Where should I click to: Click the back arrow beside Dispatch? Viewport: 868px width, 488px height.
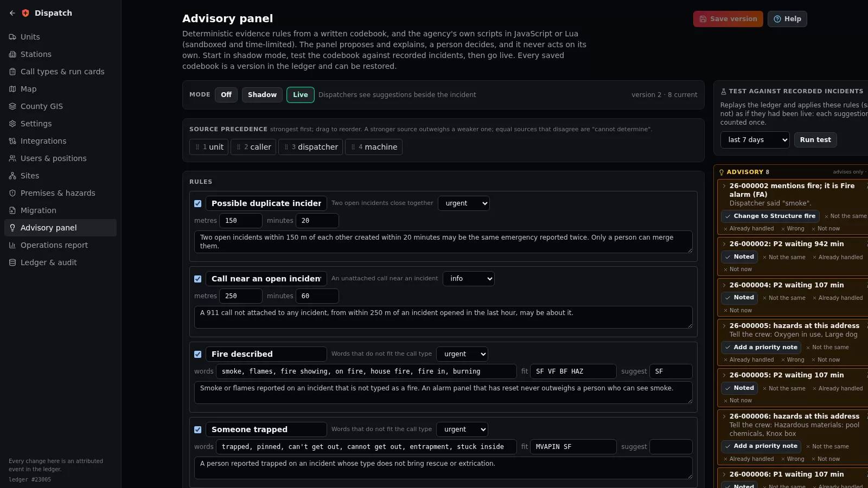click(x=12, y=13)
